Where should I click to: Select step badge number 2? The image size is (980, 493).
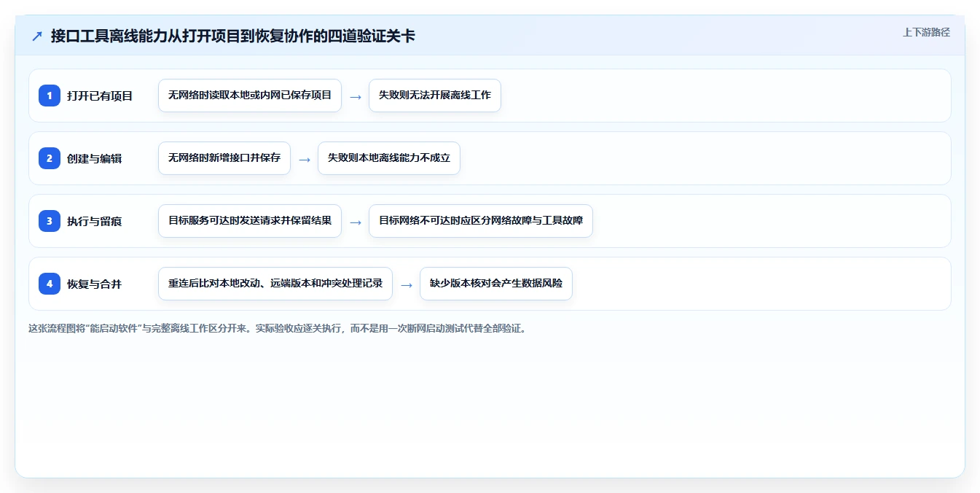click(50, 158)
